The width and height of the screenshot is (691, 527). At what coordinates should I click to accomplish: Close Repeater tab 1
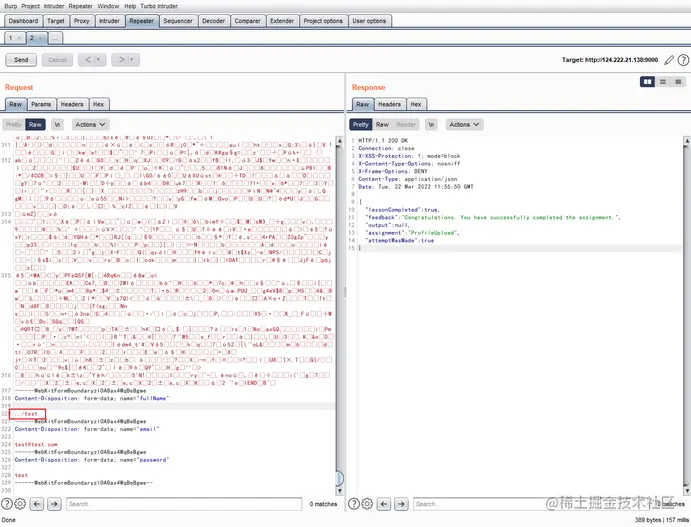[19, 38]
